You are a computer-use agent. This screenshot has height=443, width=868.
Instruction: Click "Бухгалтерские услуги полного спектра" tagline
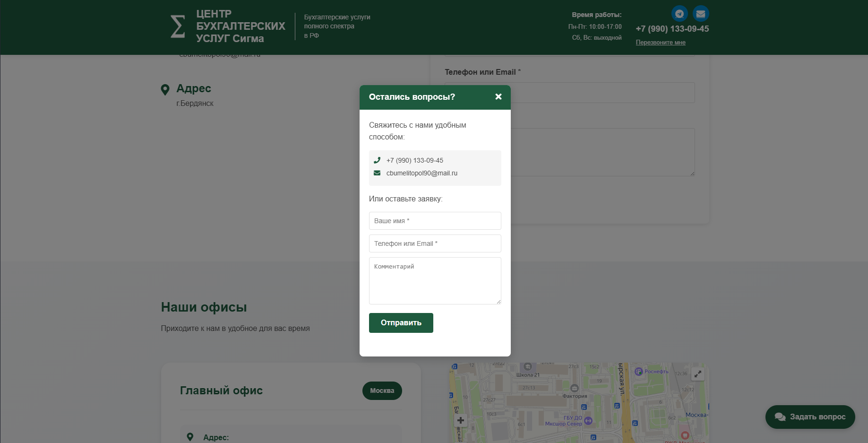coord(337,26)
